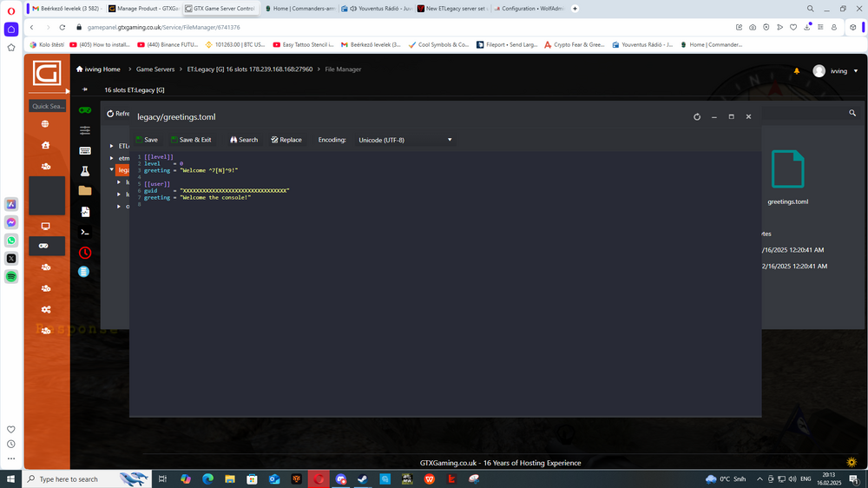868x488 pixels.
Task: Open the console terminal prompt icon
Action: 85,232
